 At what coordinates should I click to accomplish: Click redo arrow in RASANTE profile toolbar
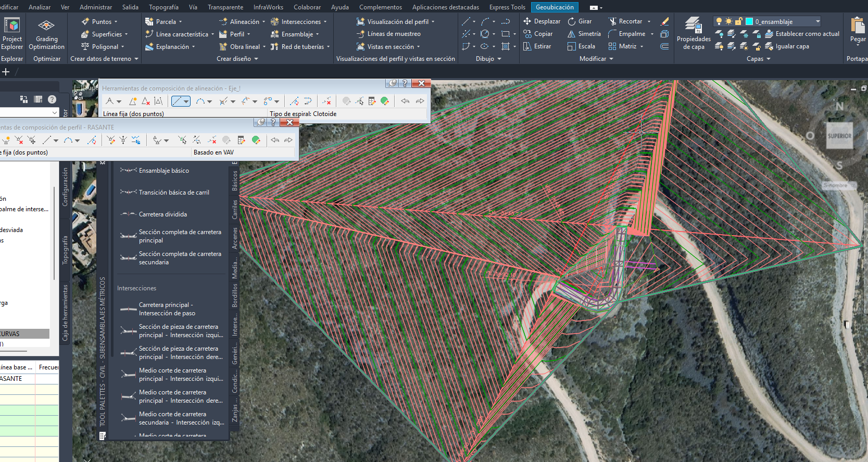click(288, 140)
